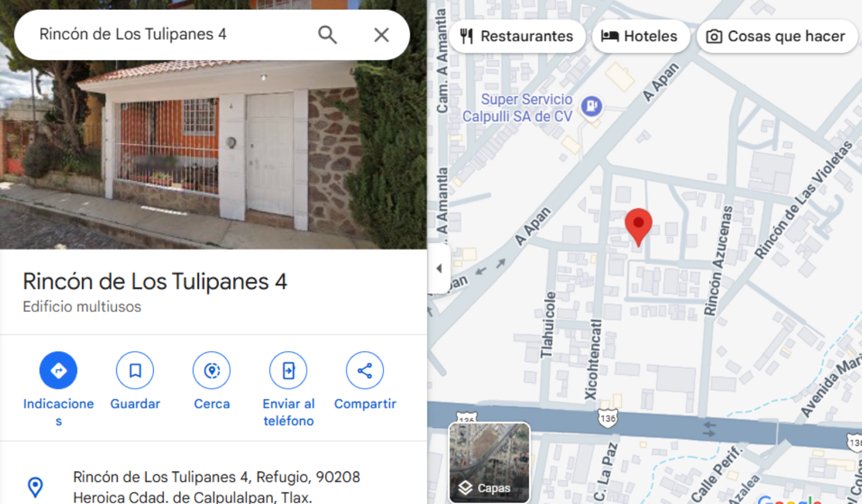Screen dimensions: 862x504
Task: Click the Rincón de Los Tulipanes 4 heading
Action: pyautogui.click(x=155, y=282)
